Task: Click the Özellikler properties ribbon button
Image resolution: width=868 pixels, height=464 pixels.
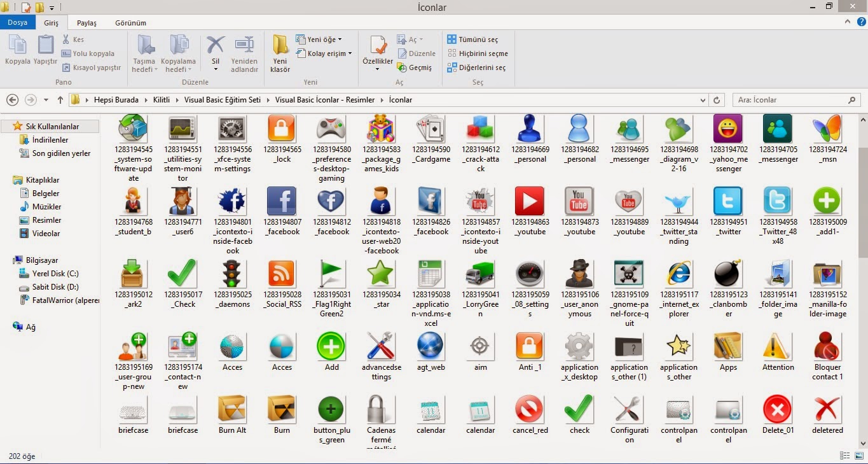Action: click(378, 53)
